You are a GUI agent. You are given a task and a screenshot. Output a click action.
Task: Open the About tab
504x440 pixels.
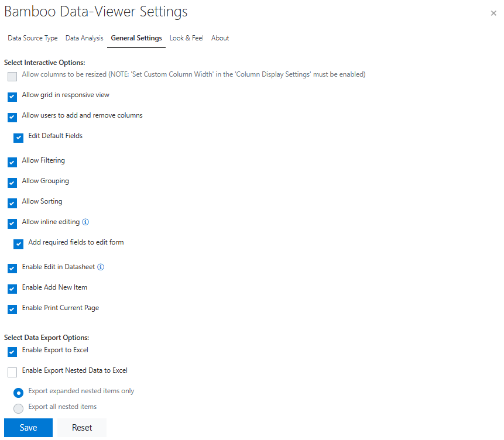coord(220,38)
